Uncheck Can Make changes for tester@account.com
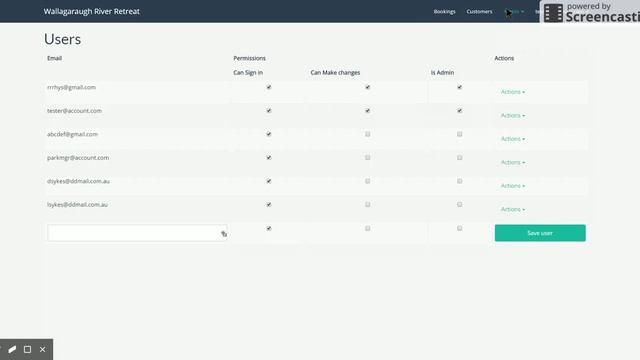 (367, 111)
